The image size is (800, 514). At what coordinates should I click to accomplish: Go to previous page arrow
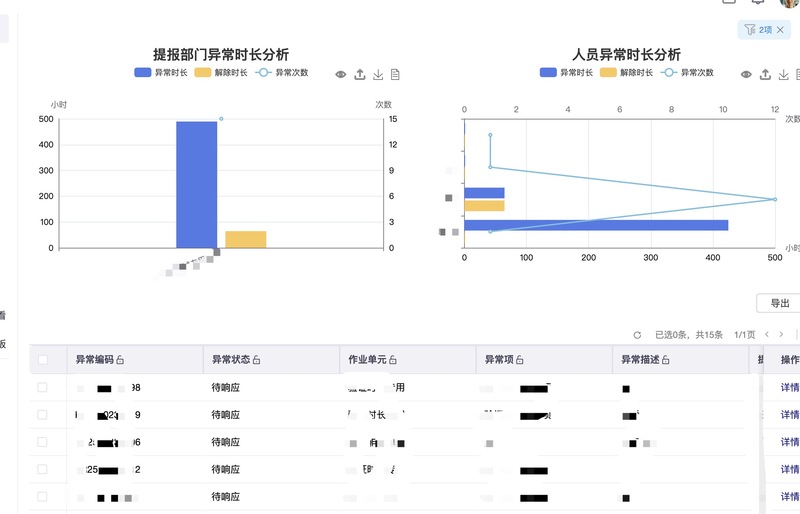coord(766,334)
